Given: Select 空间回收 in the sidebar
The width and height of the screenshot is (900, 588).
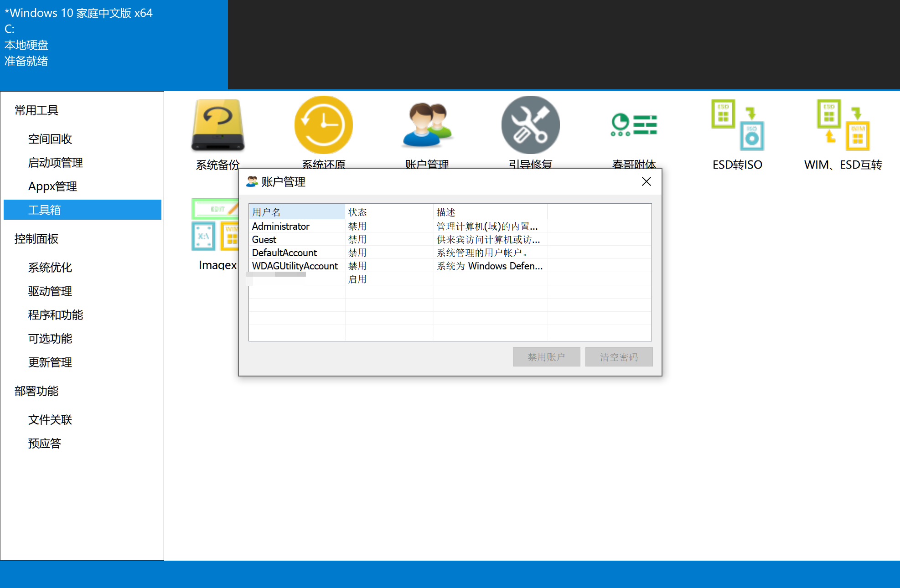Looking at the screenshot, I should (50, 139).
